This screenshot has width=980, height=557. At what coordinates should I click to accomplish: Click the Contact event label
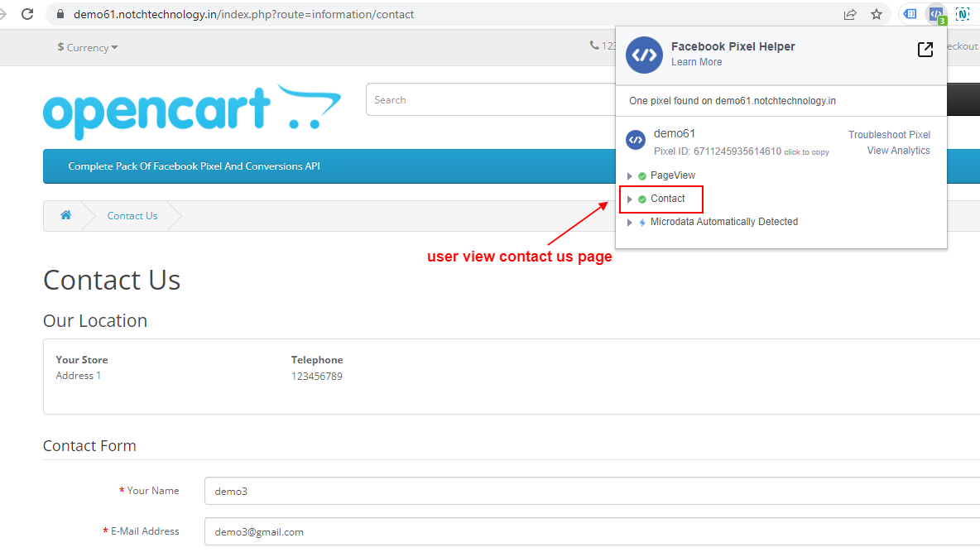tap(667, 199)
